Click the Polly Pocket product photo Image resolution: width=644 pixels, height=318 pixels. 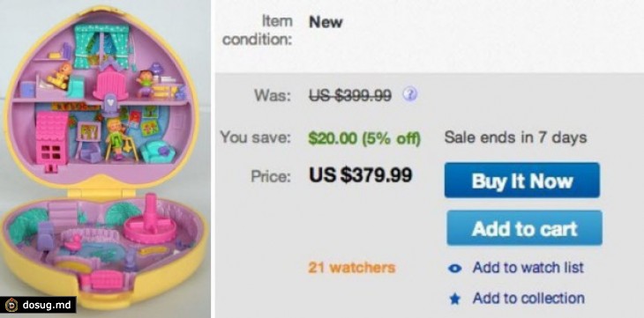[x=105, y=159]
